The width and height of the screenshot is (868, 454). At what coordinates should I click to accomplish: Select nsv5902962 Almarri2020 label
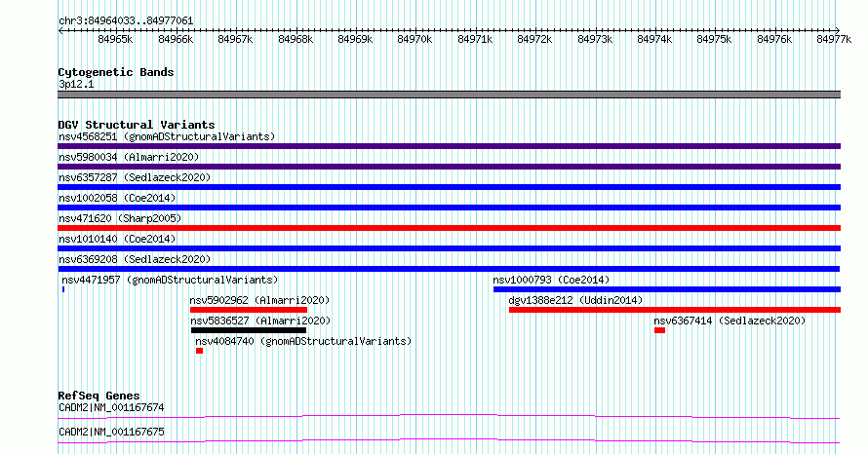tap(259, 300)
